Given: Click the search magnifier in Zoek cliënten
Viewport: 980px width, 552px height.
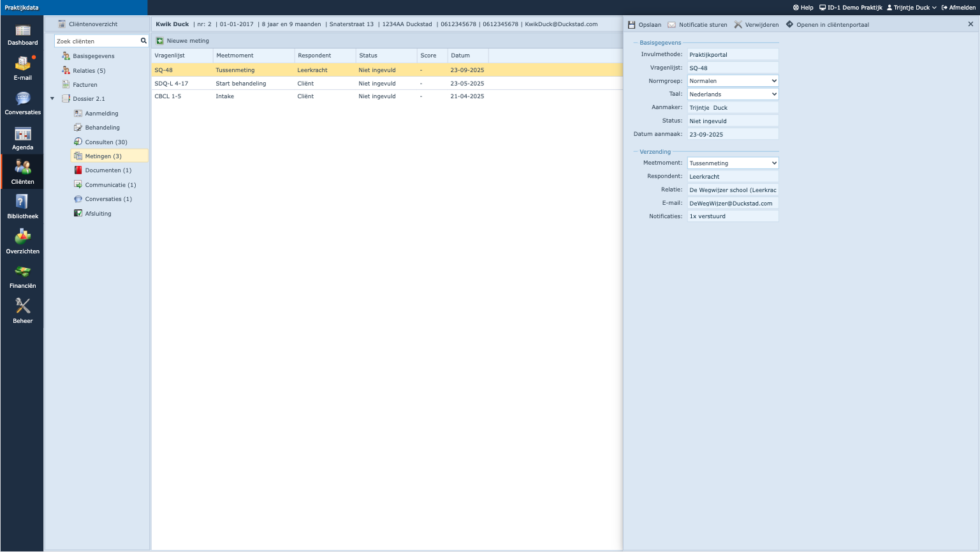Looking at the screenshot, I should (x=143, y=41).
